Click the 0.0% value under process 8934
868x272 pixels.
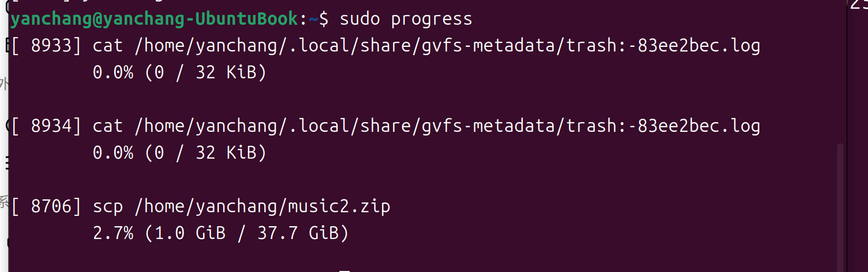tap(113, 153)
